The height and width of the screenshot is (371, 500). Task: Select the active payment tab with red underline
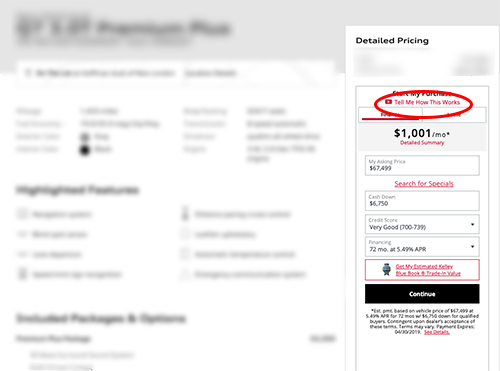click(x=390, y=114)
